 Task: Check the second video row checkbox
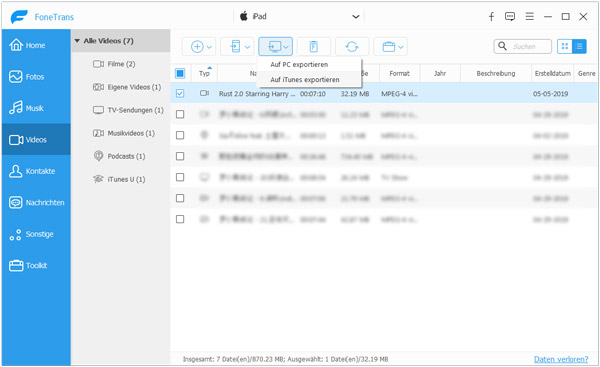pyautogui.click(x=180, y=114)
